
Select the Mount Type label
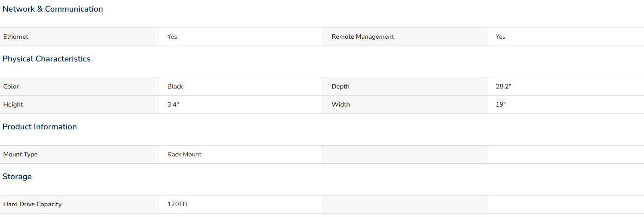tap(21, 154)
